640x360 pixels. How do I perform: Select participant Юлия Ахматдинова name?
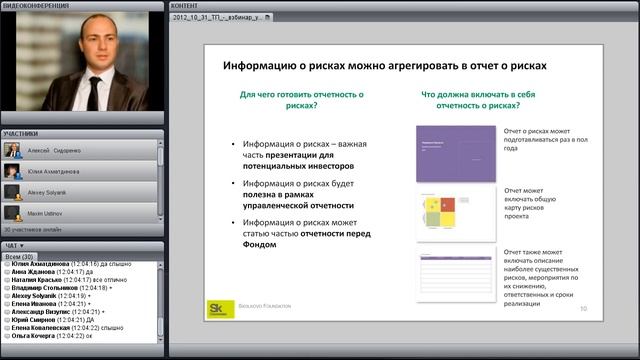[x=53, y=172]
